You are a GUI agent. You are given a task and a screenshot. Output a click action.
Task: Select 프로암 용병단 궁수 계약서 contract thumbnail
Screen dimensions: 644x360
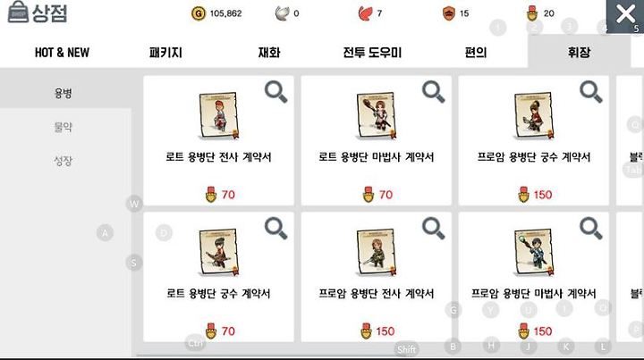533,116
